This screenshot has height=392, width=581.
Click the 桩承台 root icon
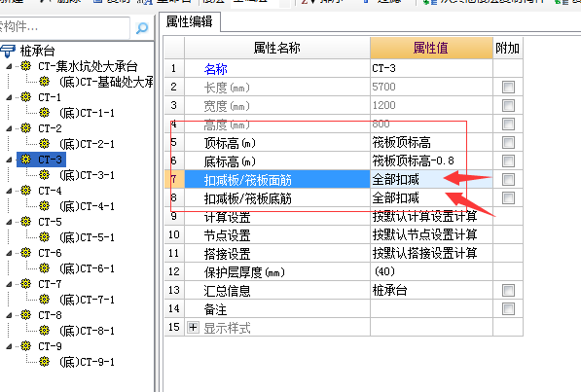coord(8,51)
